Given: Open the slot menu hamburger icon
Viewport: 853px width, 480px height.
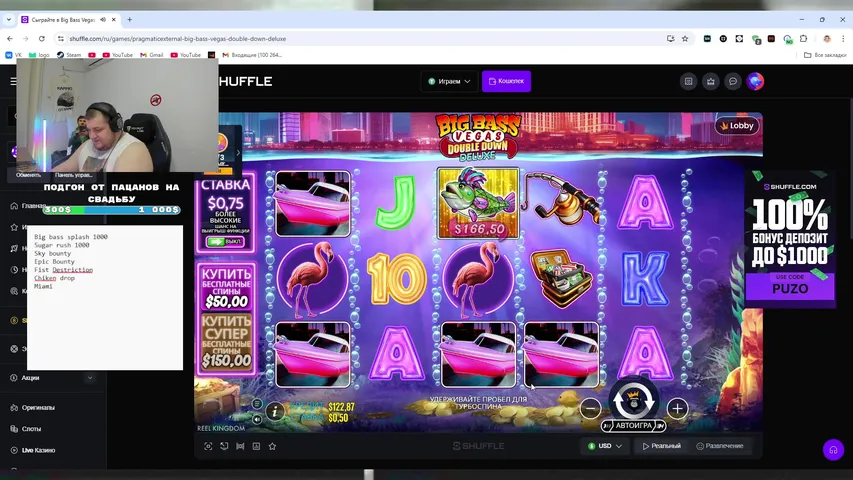Looking at the screenshot, I should point(257,404).
